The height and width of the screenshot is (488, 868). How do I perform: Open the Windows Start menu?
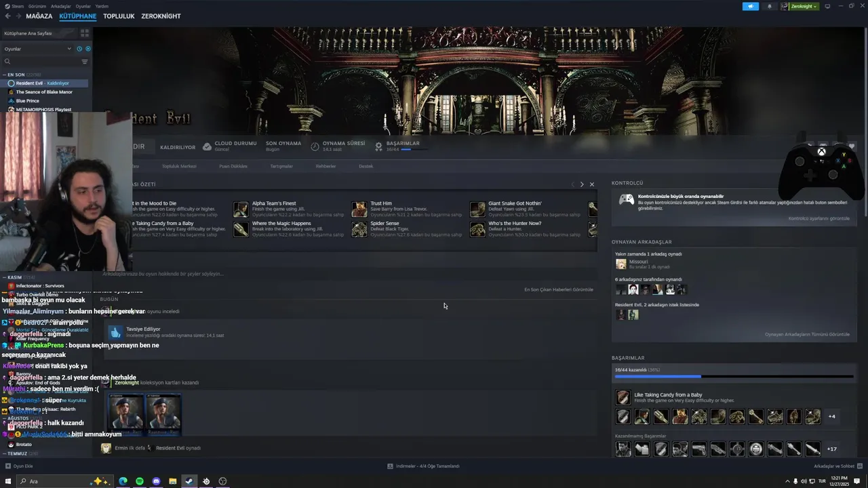(x=8, y=481)
